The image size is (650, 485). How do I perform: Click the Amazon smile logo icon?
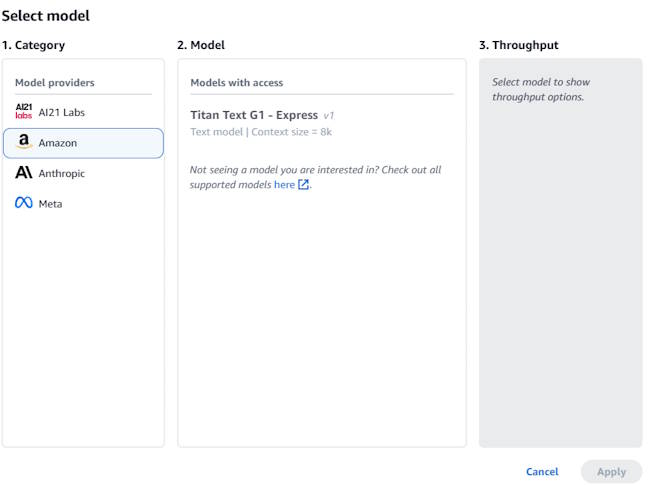24,143
